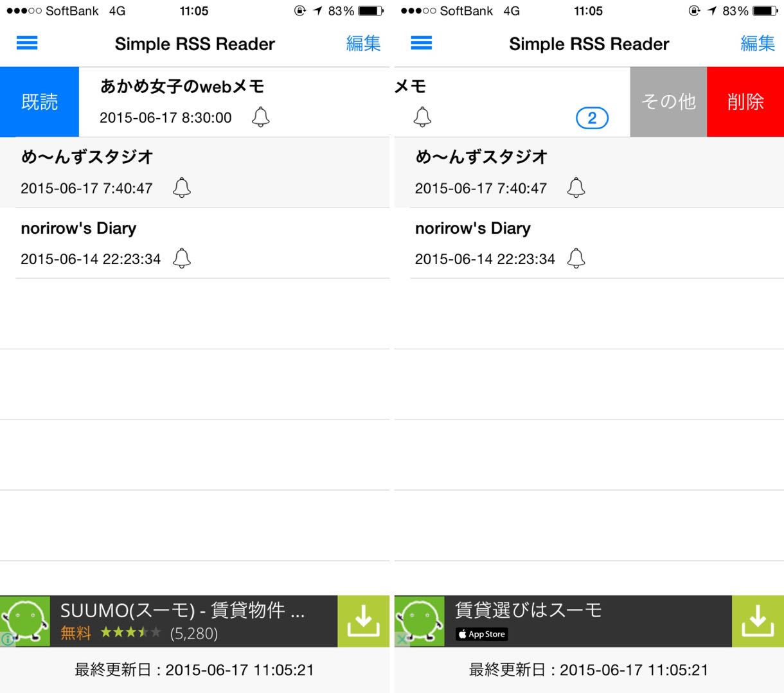Image resolution: width=784 pixels, height=693 pixels.
Task: Toggle bell beside 2015-06-17 7:40:47 on left
Action: [x=182, y=188]
